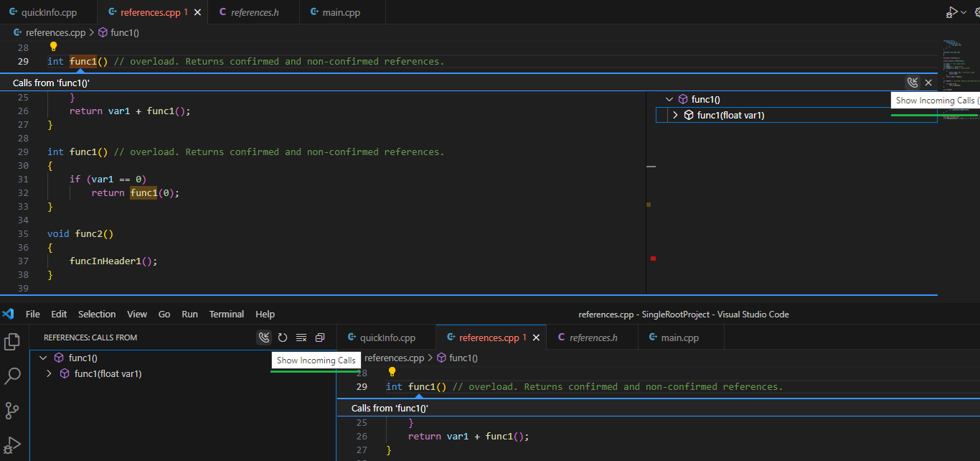This screenshot has height=461, width=980.
Task: Click the Run or Debug play-bug icon
Action: tap(951, 12)
